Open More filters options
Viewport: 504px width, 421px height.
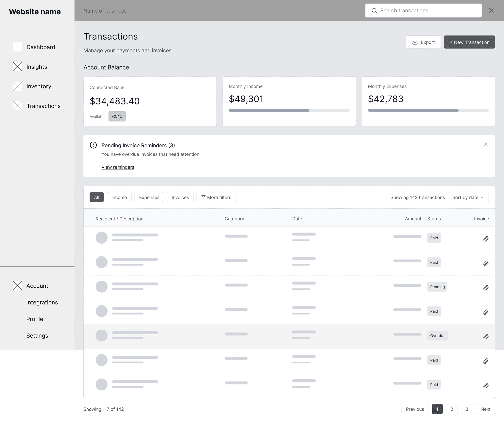[x=216, y=197]
